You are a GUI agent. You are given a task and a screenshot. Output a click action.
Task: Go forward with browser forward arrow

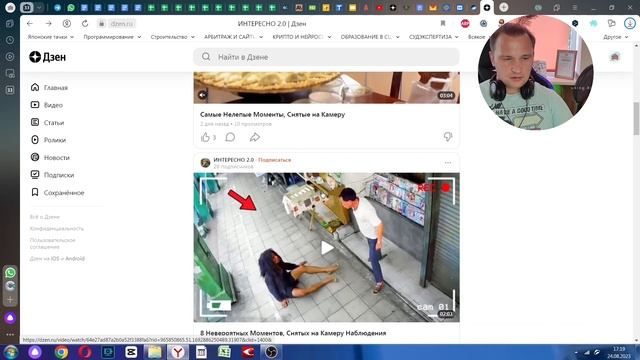pyautogui.click(x=49, y=24)
